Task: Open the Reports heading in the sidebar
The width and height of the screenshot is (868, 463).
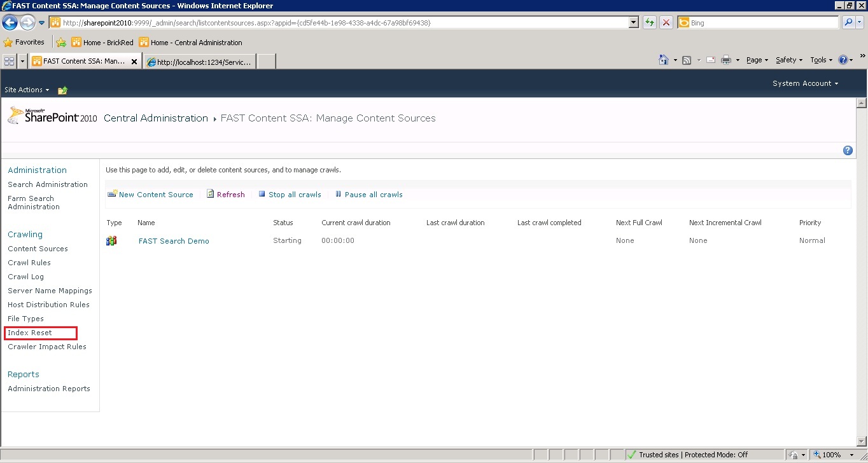Action: click(24, 374)
